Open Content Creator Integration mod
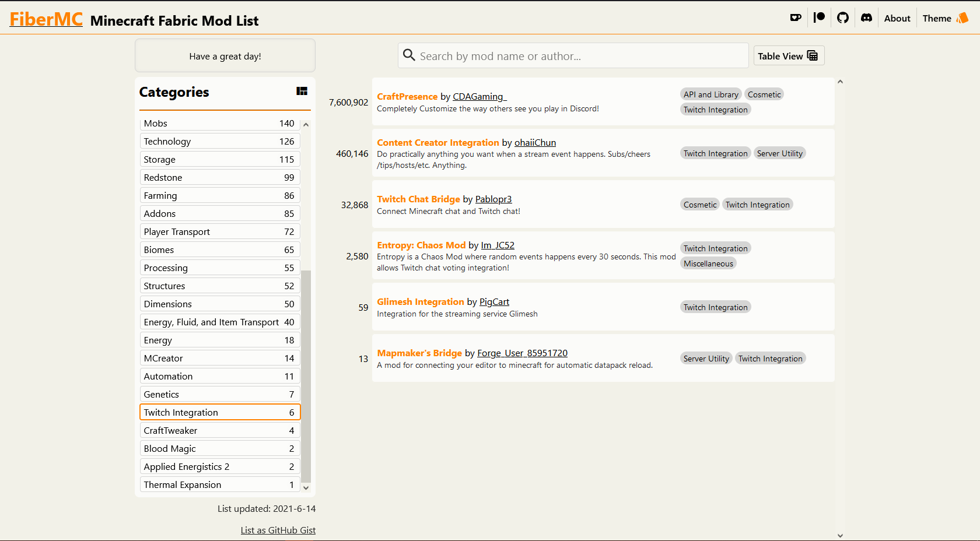This screenshot has width=980, height=541. (438, 142)
